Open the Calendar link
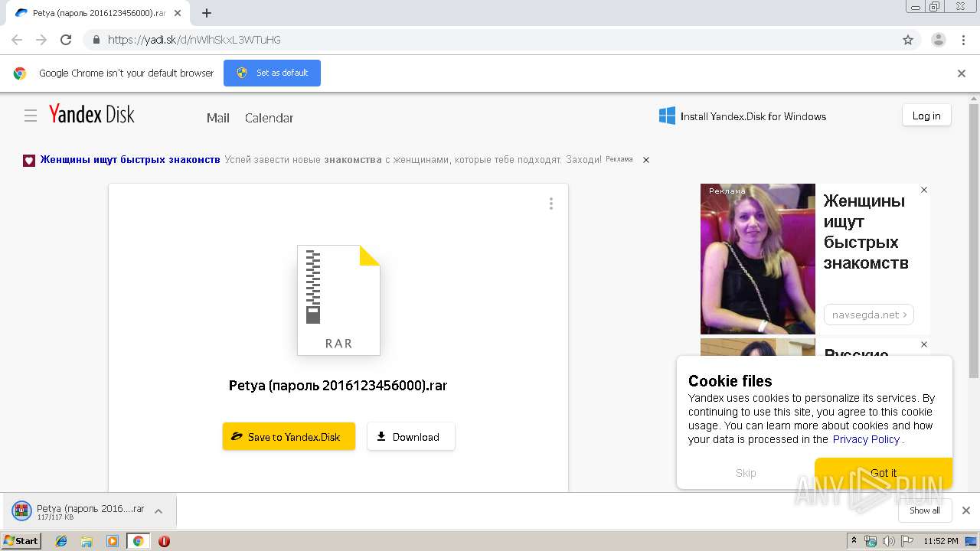 (x=269, y=118)
